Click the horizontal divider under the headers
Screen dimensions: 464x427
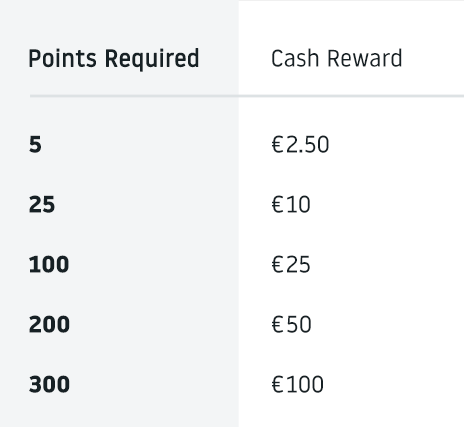[247, 96]
